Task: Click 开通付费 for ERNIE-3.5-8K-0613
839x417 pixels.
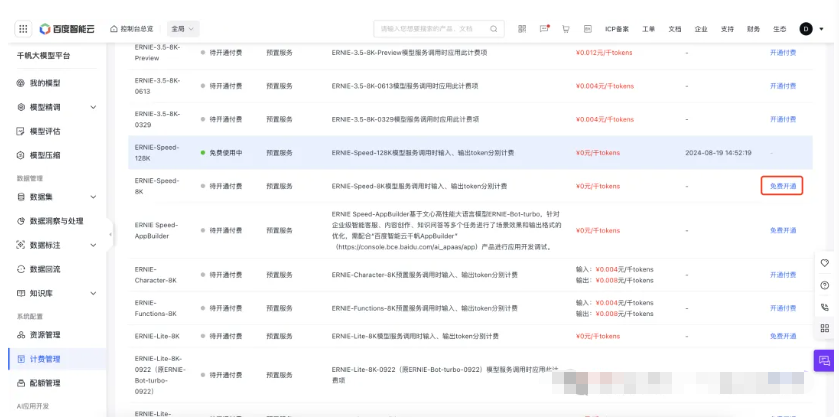Action: pos(783,86)
